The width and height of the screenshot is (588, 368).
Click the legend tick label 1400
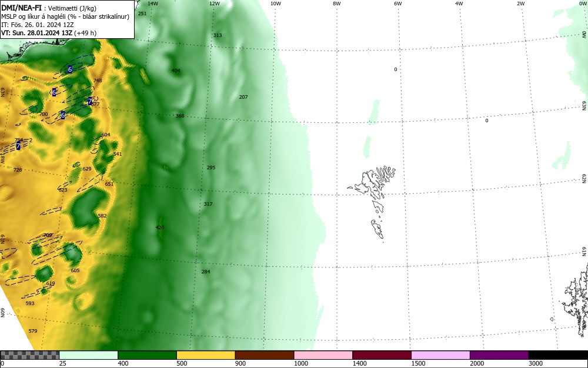360,363
